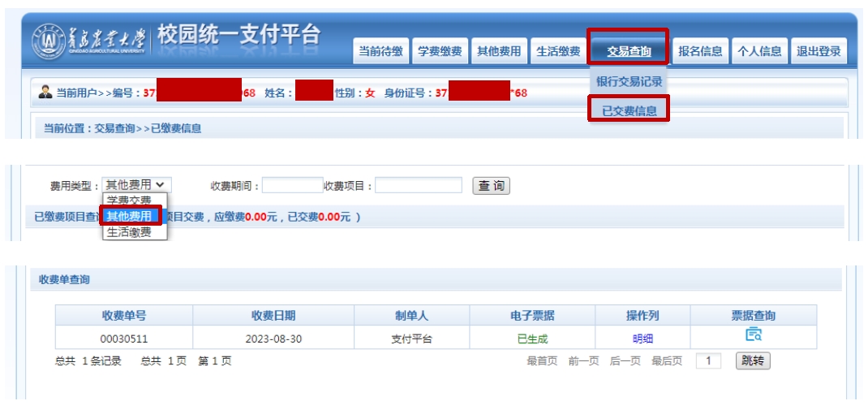Click 退出登录 to log out
Image resolution: width=868 pixels, height=414 pixels.
(819, 51)
